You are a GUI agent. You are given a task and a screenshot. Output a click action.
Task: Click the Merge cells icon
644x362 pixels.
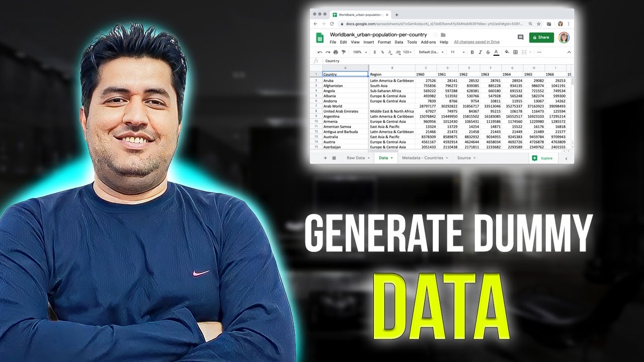click(x=524, y=52)
